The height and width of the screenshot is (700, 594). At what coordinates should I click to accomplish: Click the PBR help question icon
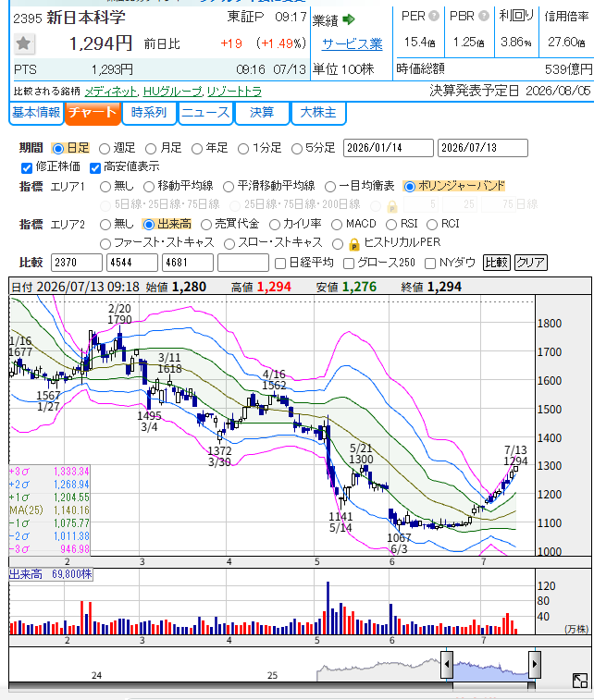click(x=484, y=16)
